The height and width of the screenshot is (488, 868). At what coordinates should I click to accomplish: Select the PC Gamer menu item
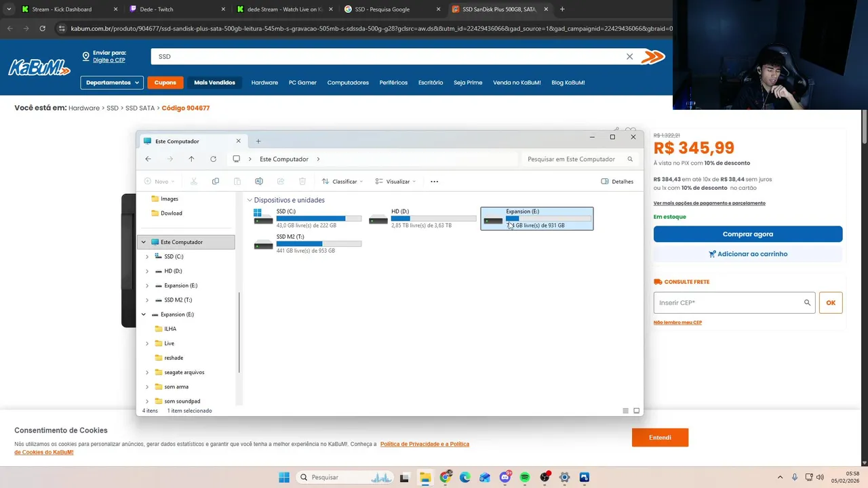(x=302, y=83)
